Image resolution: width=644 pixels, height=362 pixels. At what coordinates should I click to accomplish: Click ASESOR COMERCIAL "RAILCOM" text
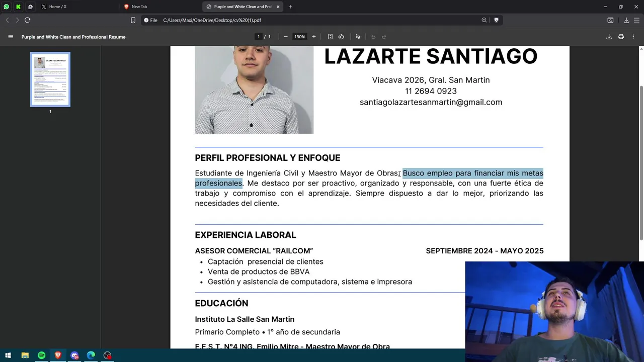pos(254,251)
